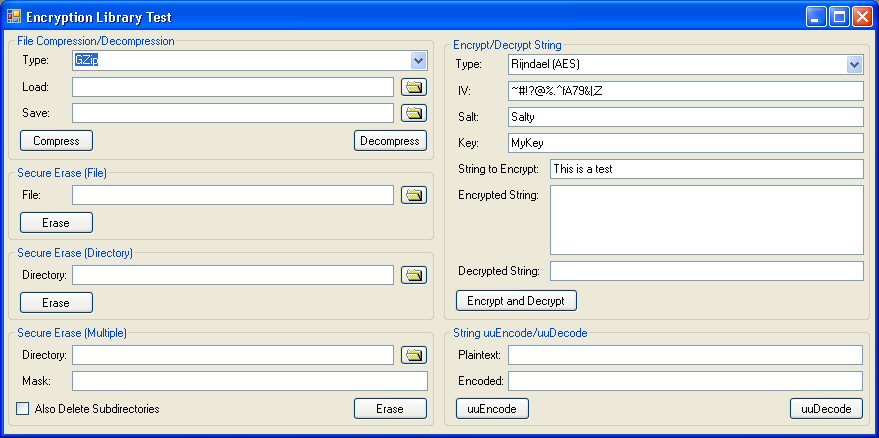Screen dimensions: 879x438
Task: Click the Salt field containing Salty
Action: pos(686,117)
